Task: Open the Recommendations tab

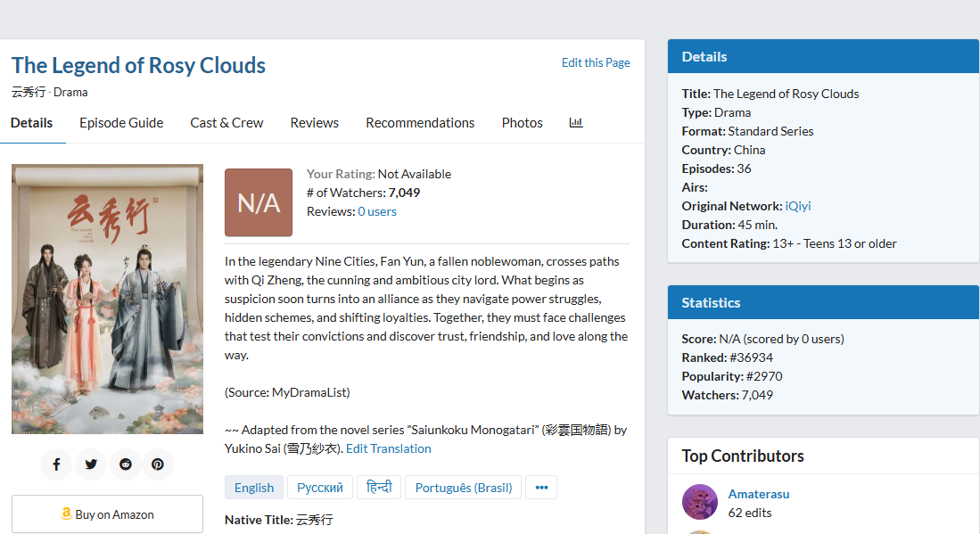Action: (x=420, y=123)
